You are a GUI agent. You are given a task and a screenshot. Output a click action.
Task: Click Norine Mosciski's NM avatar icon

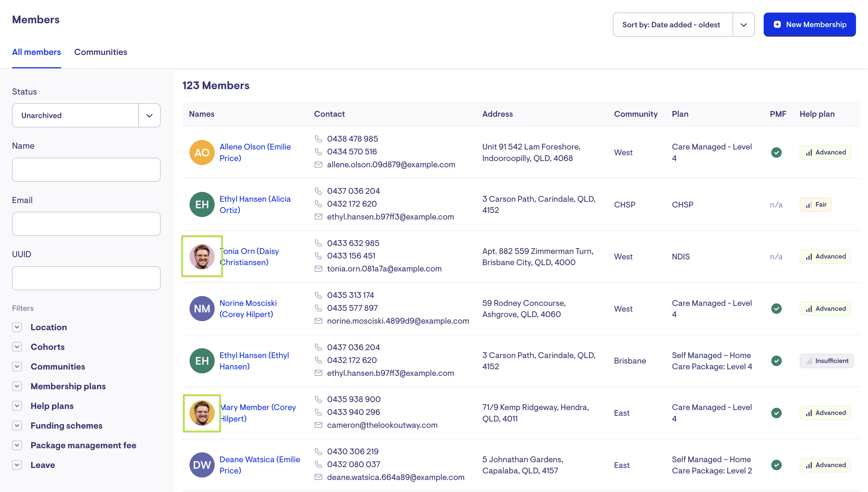[202, 309]
